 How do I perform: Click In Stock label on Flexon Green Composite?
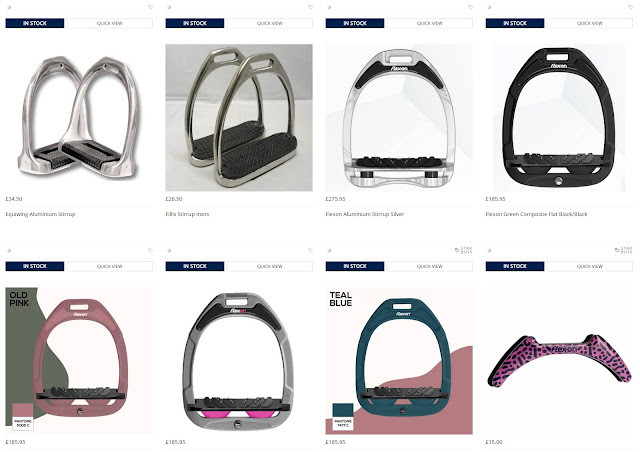coord(515,23)
